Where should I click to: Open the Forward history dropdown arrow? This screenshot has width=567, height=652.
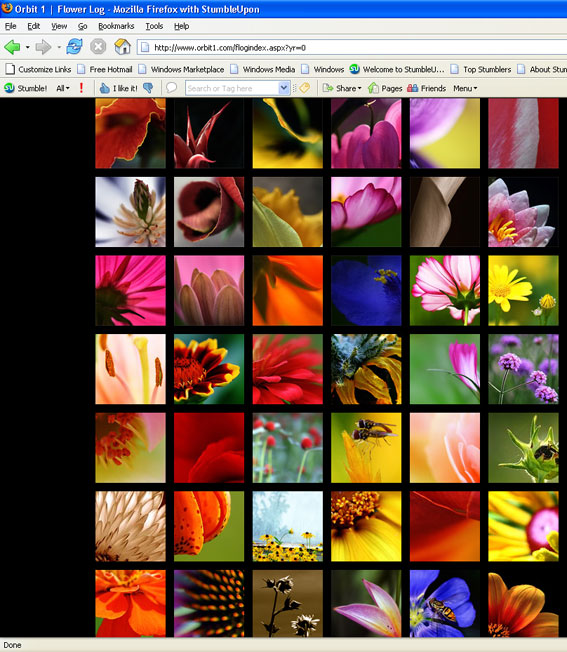coord(59,47)
